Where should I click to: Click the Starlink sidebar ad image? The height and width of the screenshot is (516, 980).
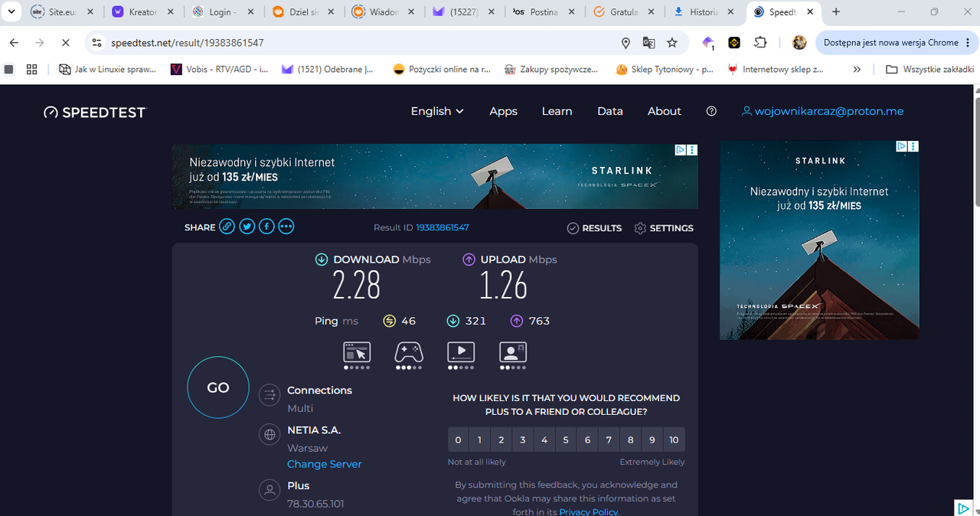tap(819, 240)
